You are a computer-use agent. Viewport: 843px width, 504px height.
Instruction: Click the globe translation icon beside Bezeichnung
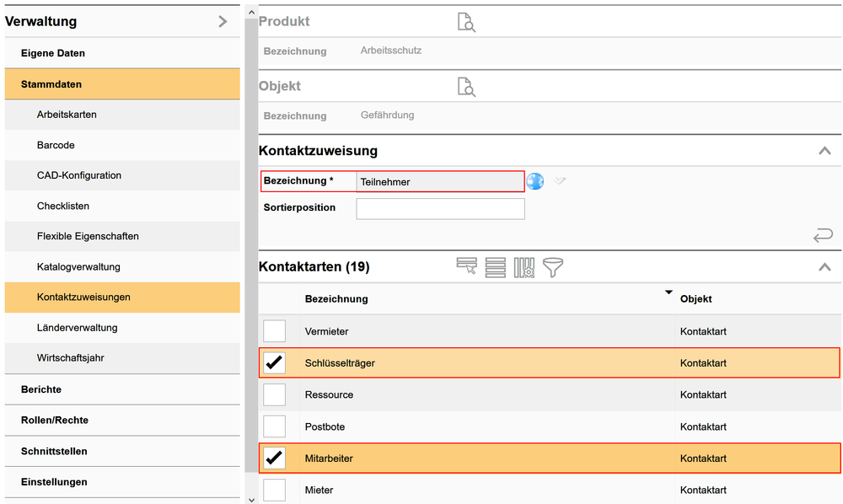tap(535, 181)
